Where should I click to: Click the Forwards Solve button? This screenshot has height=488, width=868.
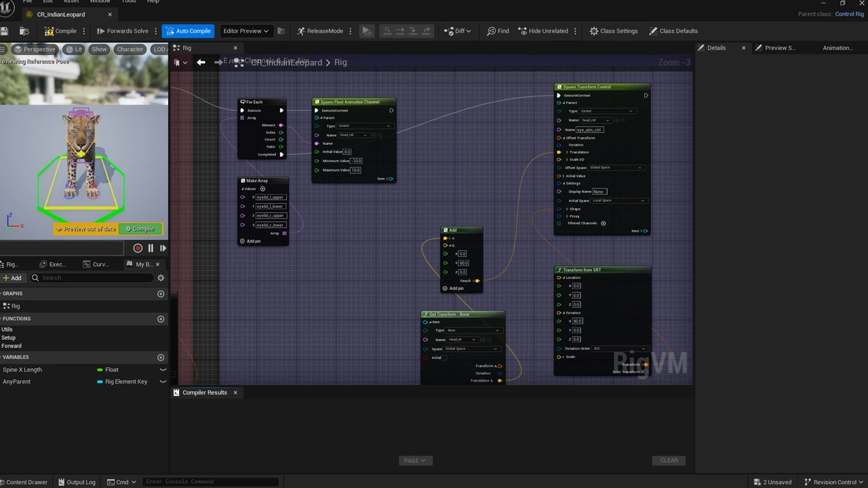[x=123, y=31]
